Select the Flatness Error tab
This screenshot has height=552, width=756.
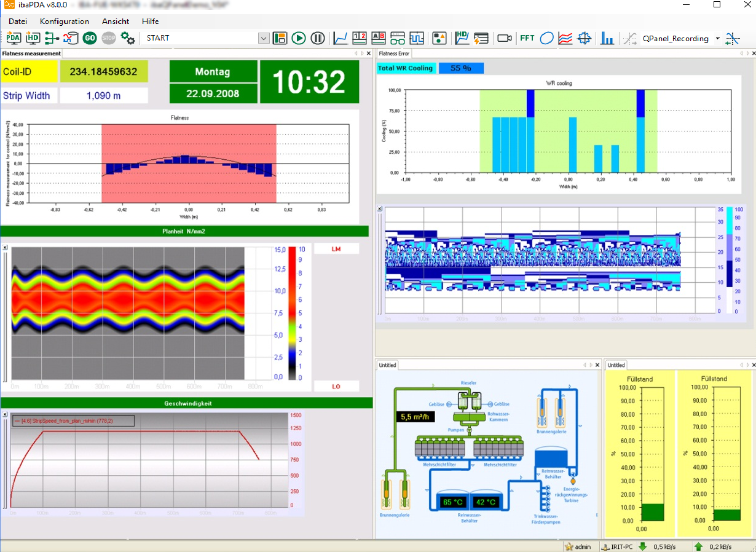pos(394,53)
